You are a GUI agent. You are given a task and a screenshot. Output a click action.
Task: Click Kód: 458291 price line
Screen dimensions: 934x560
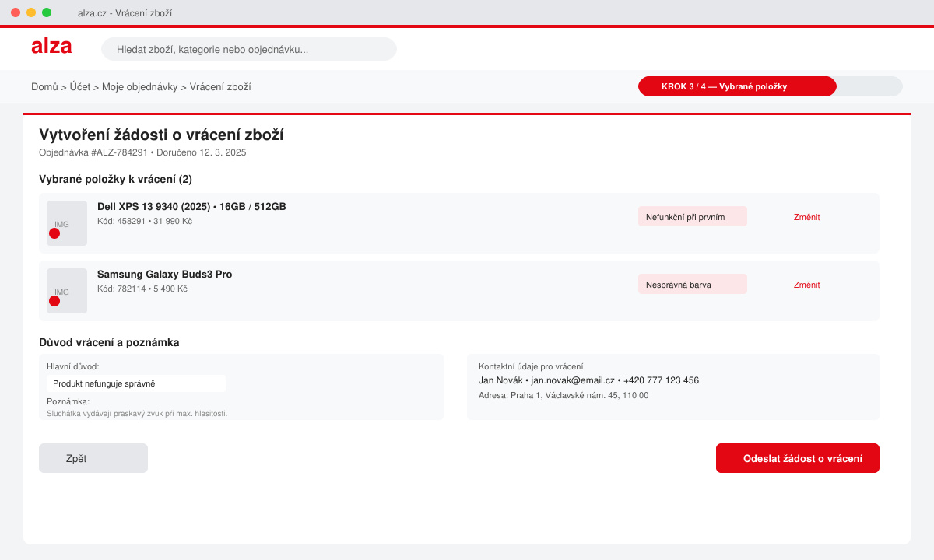145,221
